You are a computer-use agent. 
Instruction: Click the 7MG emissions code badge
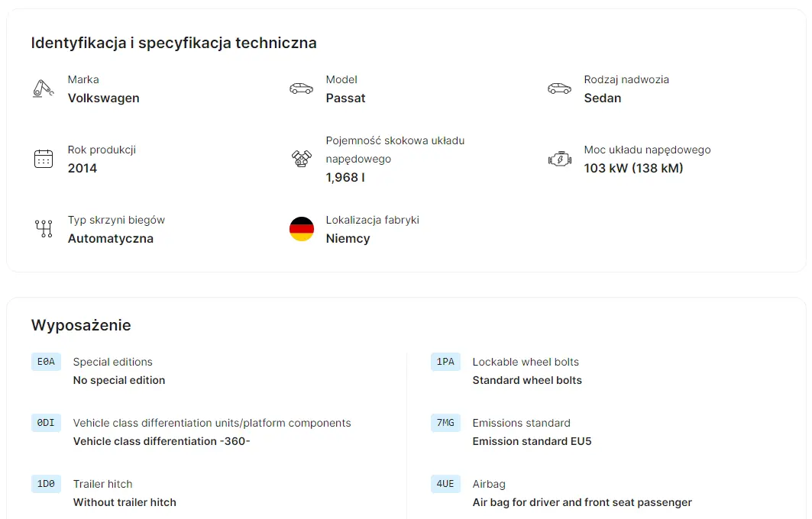(445, 423)
